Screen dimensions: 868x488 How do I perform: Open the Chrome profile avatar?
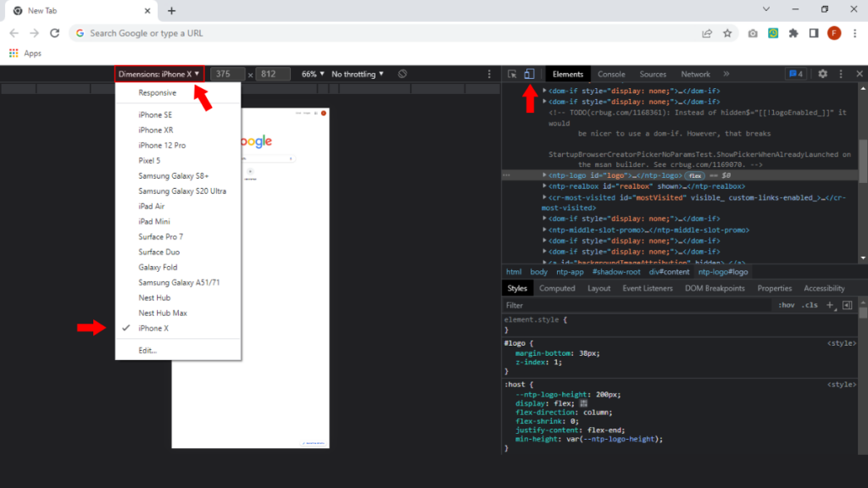834,33
